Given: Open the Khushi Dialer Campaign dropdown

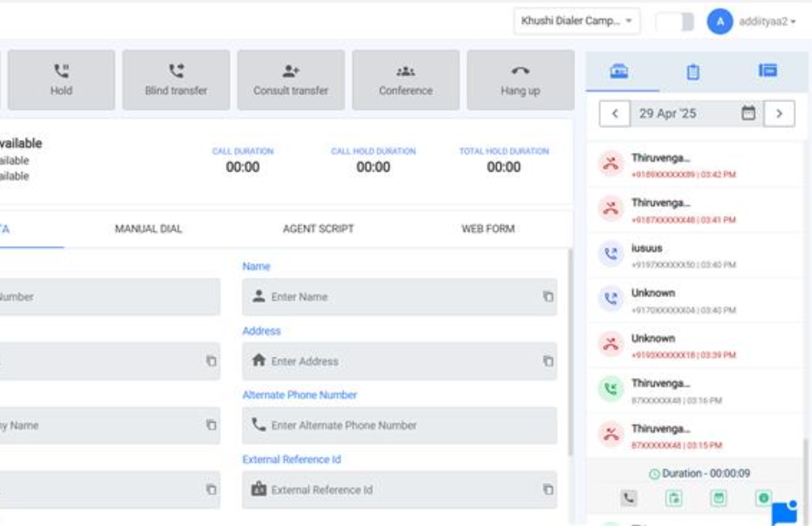Looking at the screenshot, I should [x=577, y=21].
